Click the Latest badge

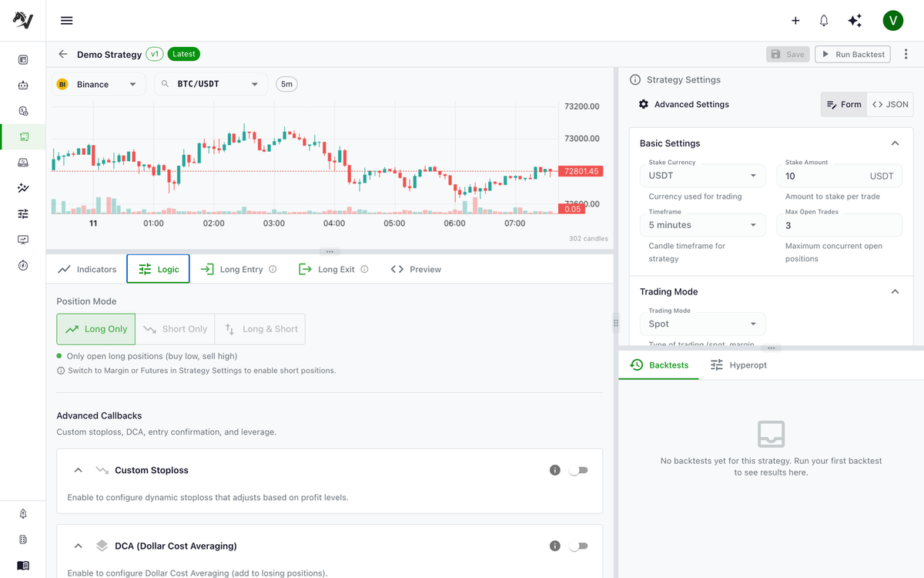(184, 54)
